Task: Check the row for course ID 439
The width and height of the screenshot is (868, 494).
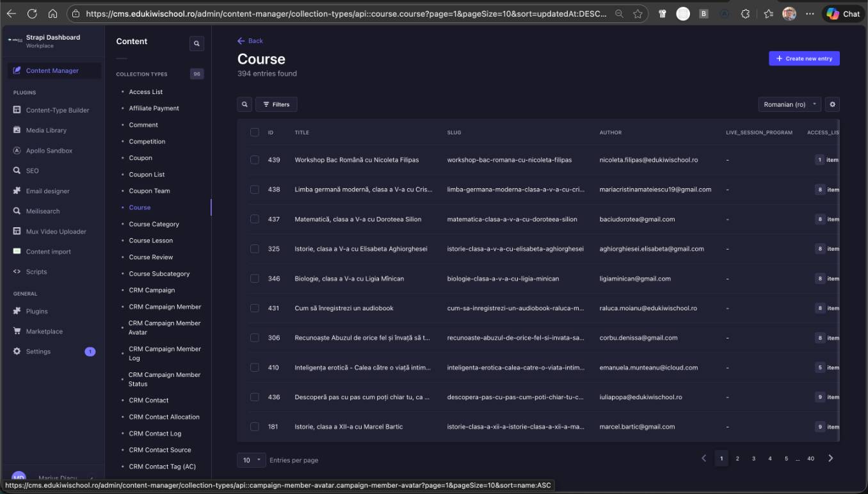Action: (x=254, y=160)
